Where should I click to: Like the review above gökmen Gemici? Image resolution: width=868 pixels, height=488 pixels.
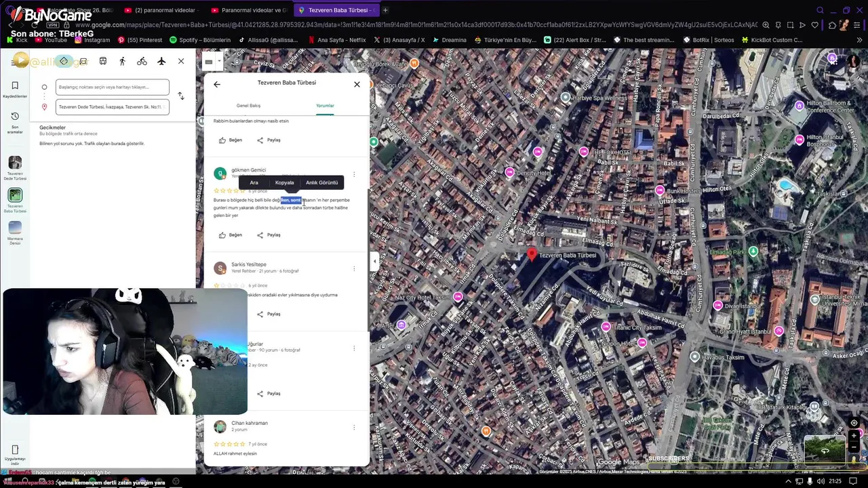(231, 140)
